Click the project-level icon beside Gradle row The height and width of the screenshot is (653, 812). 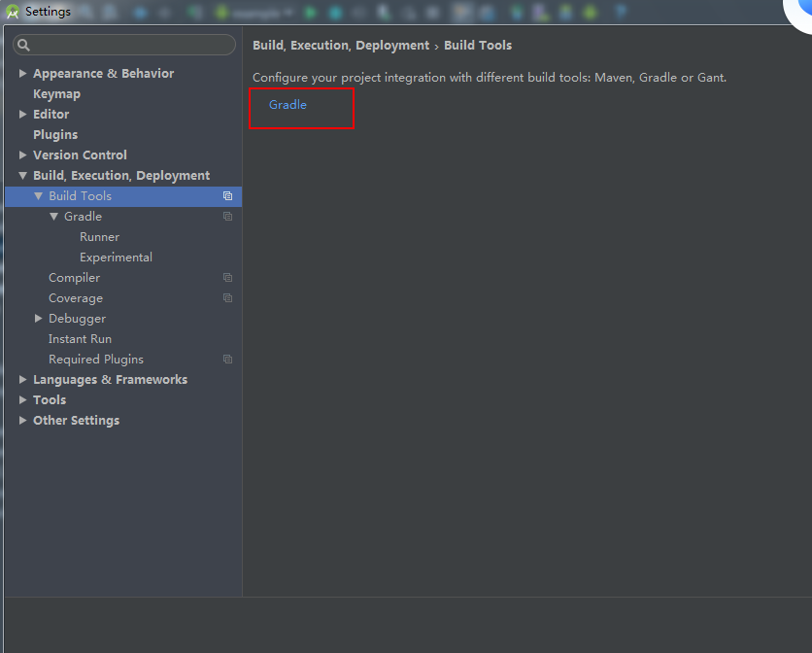227,216
